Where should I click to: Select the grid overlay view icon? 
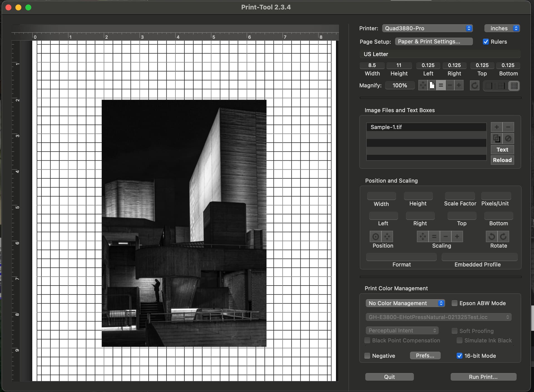pos(514,86)
